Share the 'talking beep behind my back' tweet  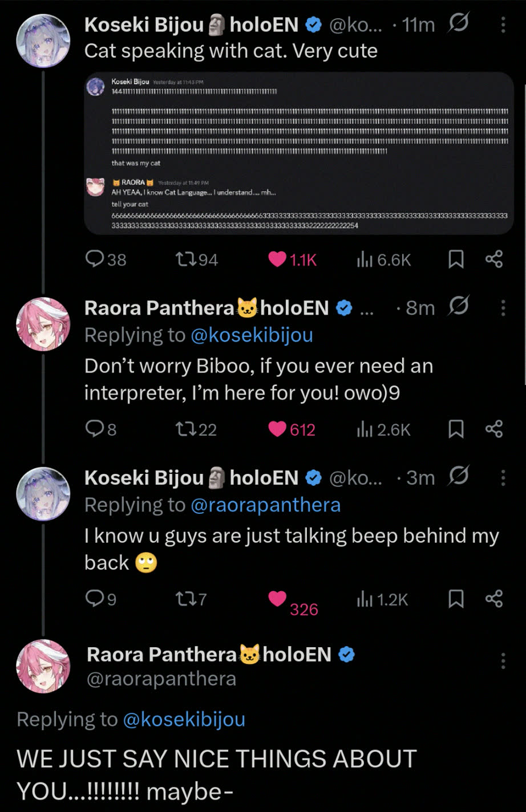click(494, 599)
